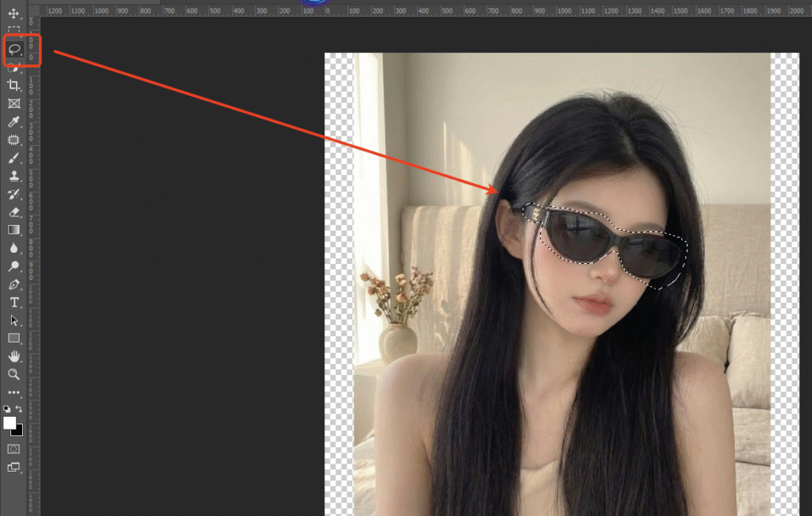Swap foreground and background colors
This screenshot has width=812, height=516.
click(19, 409)
